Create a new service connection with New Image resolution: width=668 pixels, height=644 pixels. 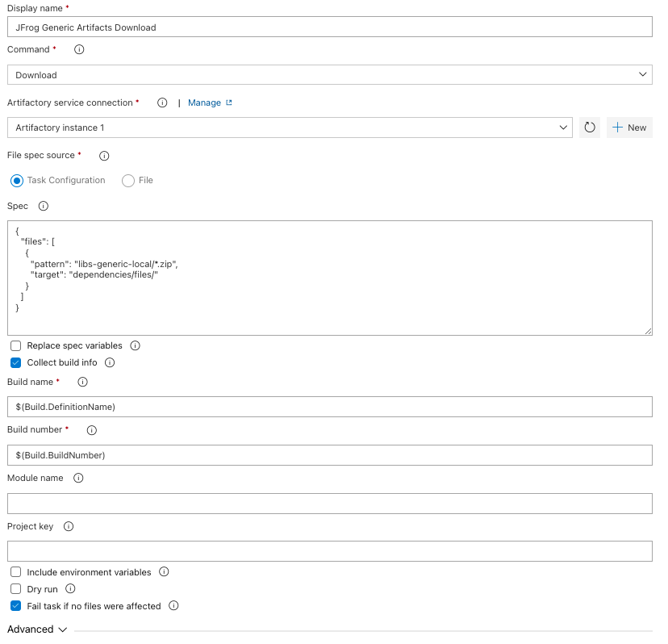629,127
